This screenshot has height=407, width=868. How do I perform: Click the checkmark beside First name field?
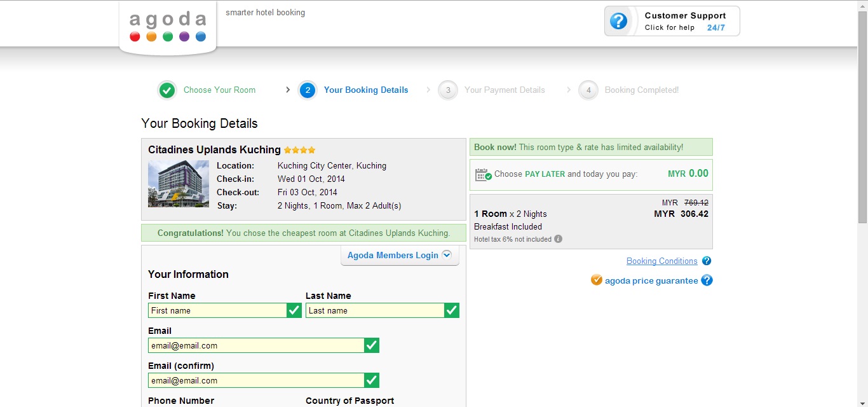pos(294,310)
